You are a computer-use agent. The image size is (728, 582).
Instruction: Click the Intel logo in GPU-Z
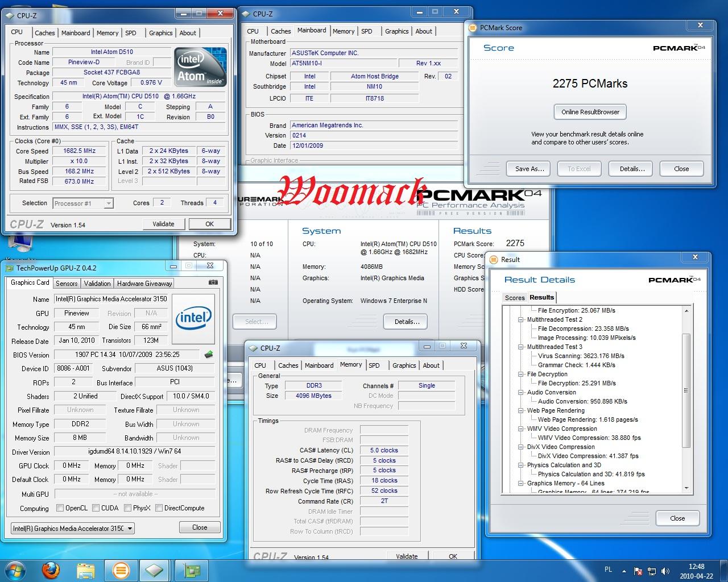pyautogui.click(x=193, y=319)
